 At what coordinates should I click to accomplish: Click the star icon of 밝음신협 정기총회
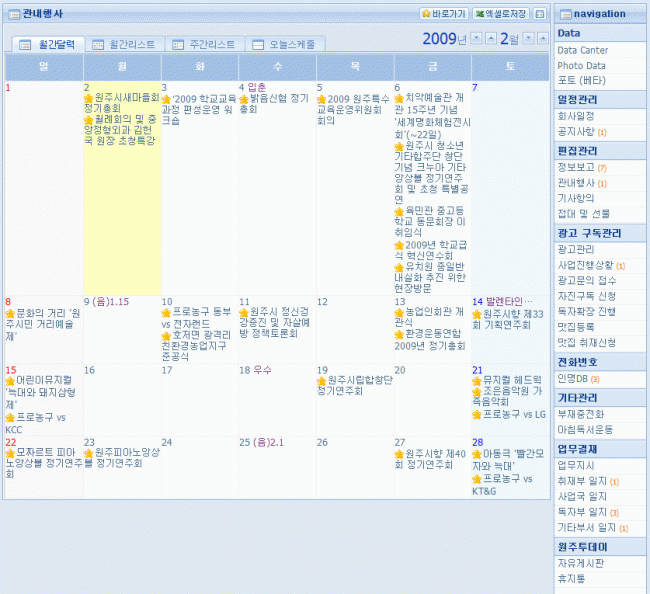coord(244,100)
